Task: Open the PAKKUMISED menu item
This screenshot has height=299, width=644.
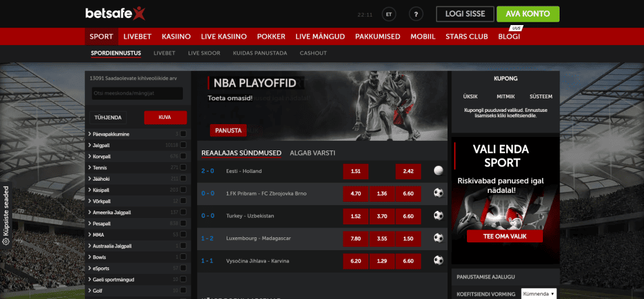Action: coord(377,37)
